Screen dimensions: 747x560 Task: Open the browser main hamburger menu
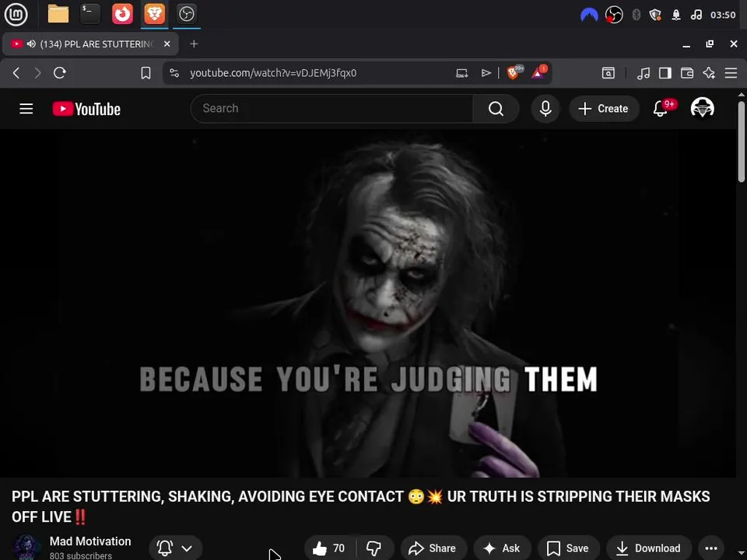click(731, 73)
